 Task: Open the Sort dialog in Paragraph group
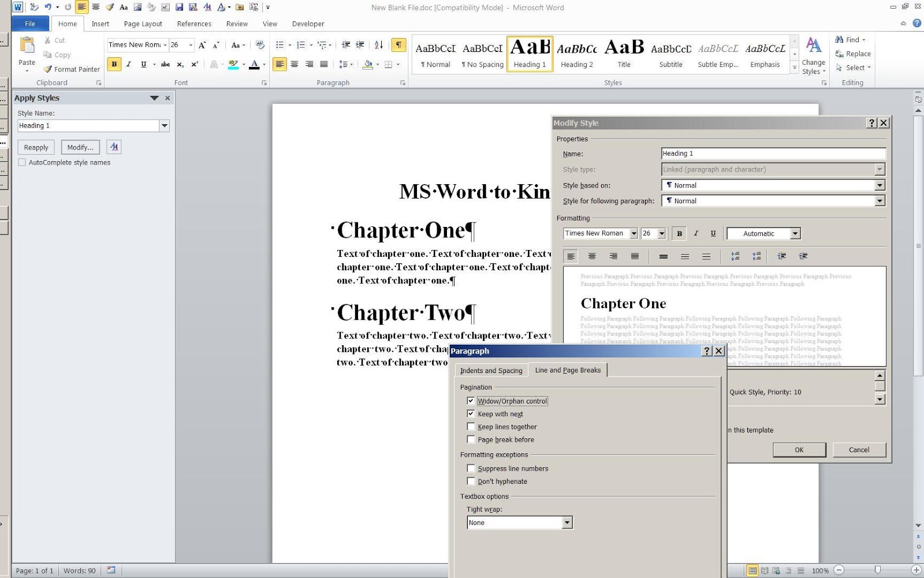[379, 46]
